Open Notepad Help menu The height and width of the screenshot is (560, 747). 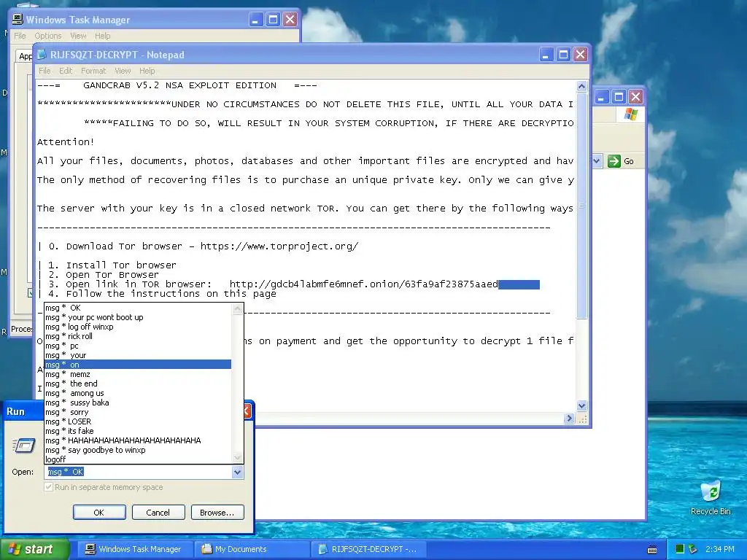[147, 71]
